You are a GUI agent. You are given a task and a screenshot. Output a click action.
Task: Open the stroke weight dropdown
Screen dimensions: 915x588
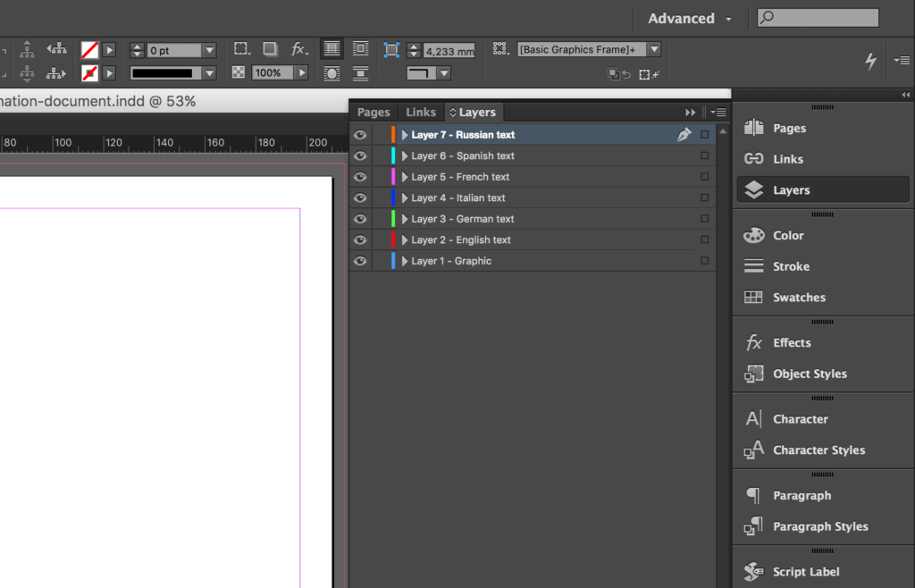tap(208, 49)
